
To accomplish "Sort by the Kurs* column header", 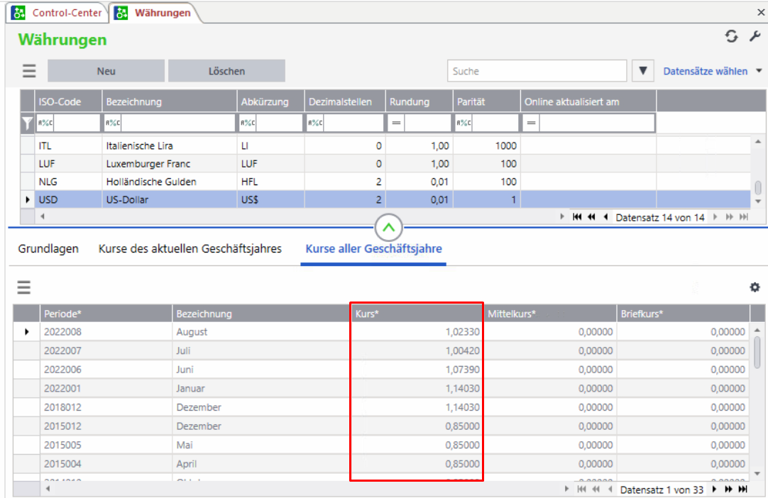I will (416, 314).
